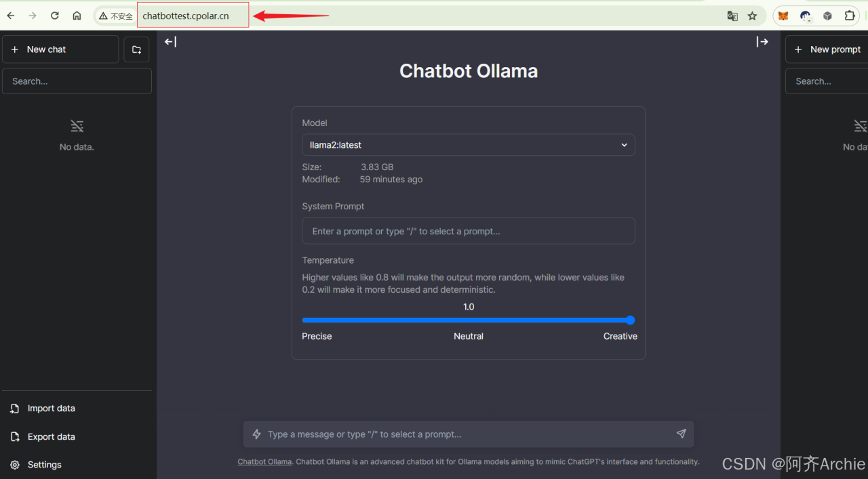868x479 pixels.
Task: Bookmark this page with star icon
Action: 752,16
